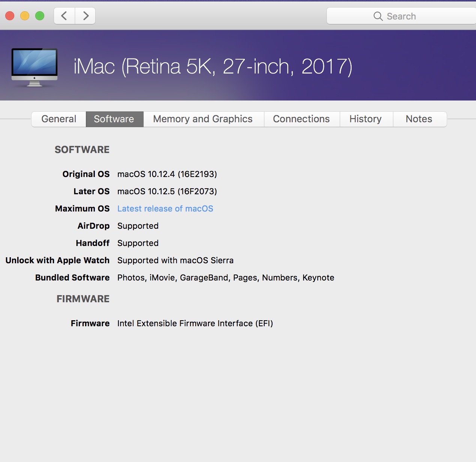Screen dimensions: 476x462
Task: Click Supported value next to Handoff
Action: (x=138, y=243)
